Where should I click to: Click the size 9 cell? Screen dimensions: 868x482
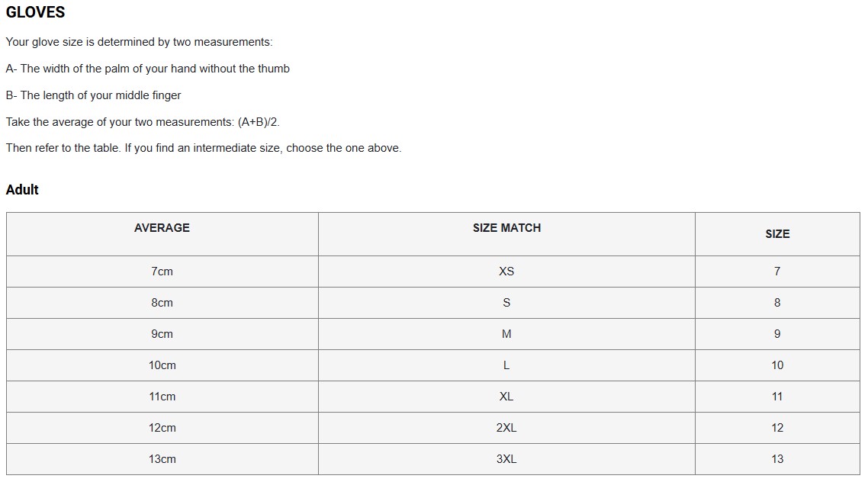[777, 334]
